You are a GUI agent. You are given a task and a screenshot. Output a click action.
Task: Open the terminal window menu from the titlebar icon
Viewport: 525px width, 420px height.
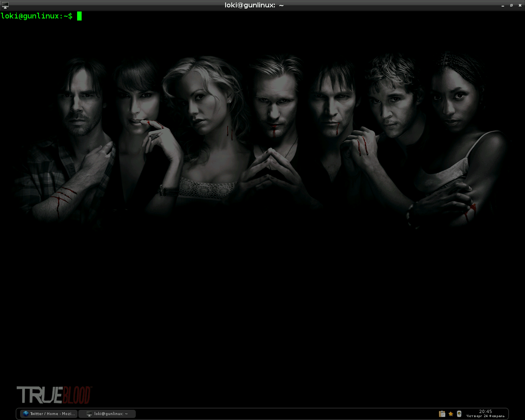[5, 5]
